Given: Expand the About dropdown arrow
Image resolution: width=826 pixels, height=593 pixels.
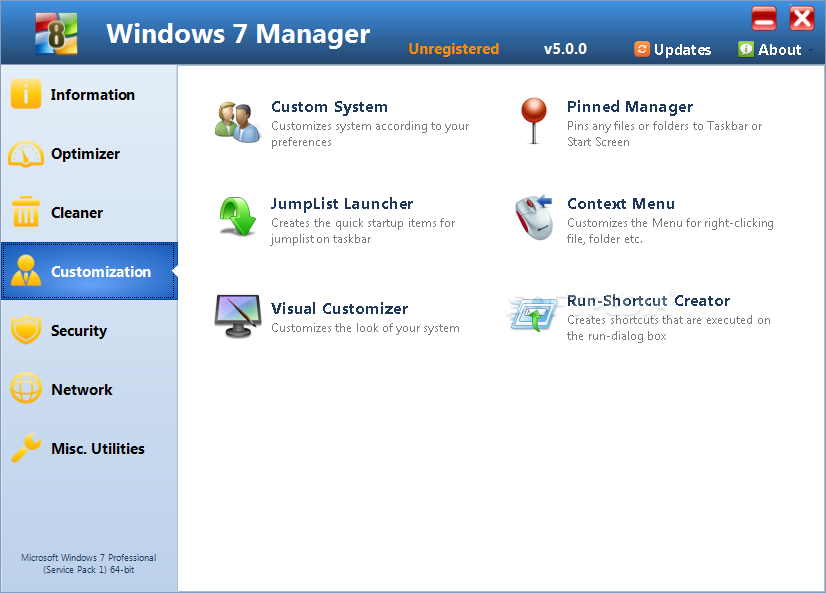Looking at the screenshot, I should (x=810, y=50).
